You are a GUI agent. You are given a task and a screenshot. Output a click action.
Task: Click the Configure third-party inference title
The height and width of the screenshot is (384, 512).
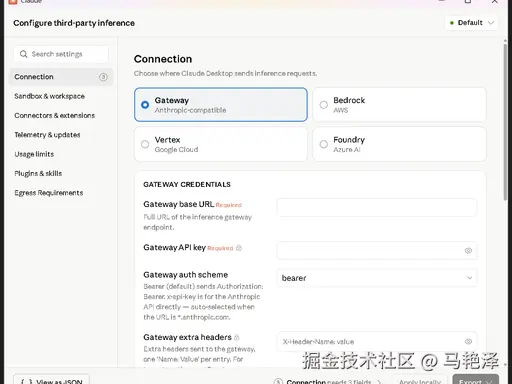[74, 23]
